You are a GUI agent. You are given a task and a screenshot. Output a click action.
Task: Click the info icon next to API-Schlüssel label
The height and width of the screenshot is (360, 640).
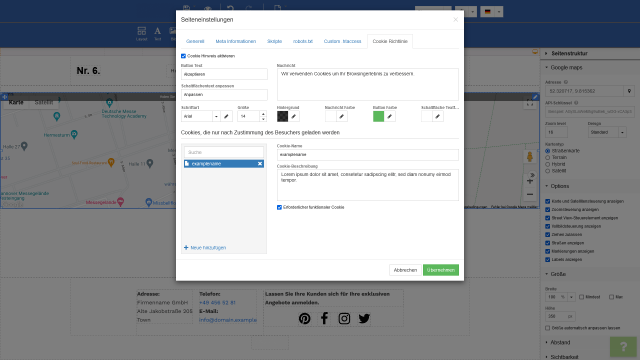click(576, 103)
